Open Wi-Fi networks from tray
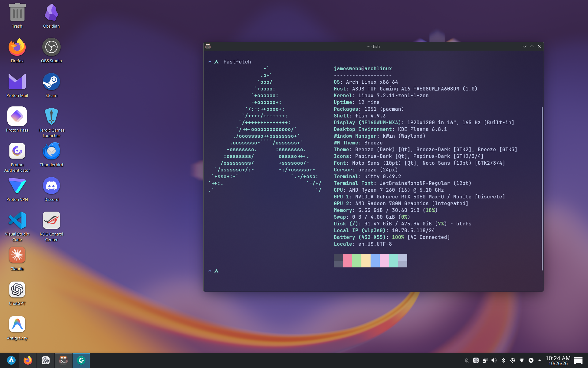The image size is (588, 368). pos(522,360)
